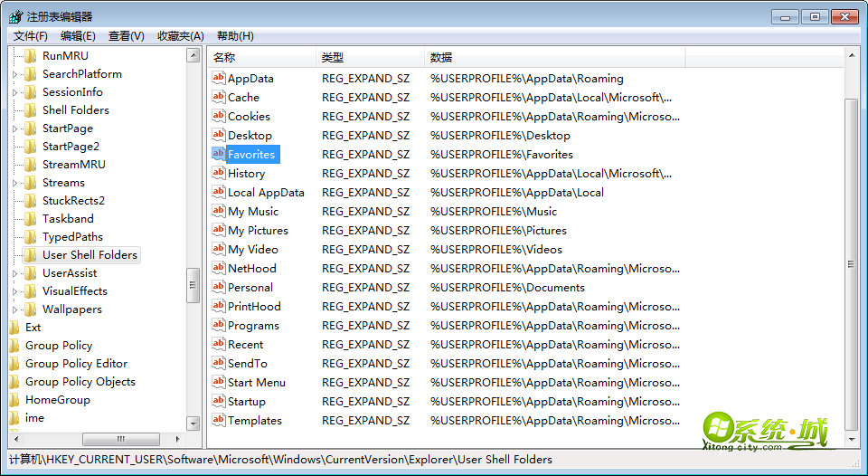The image size is (868, 476).
Task: Click the Startup value icon
Action: tap(219, 401)
